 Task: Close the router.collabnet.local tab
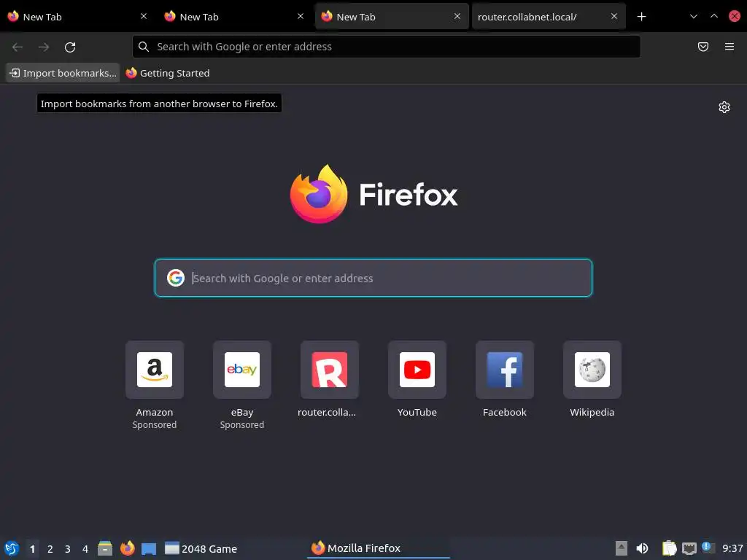pos(614,16)
